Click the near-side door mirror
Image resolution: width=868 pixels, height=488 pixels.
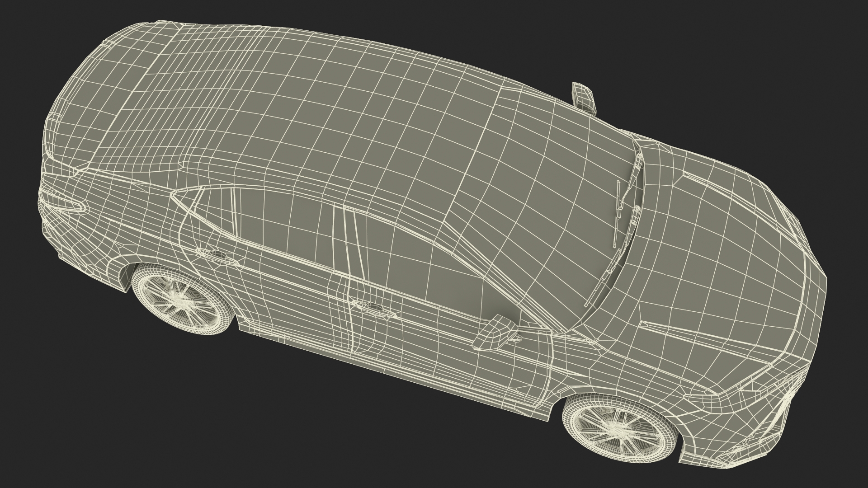click(x=496, y=333)
